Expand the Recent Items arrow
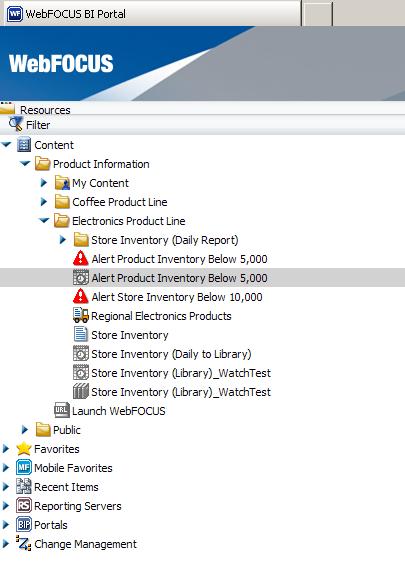 point(6,487)
